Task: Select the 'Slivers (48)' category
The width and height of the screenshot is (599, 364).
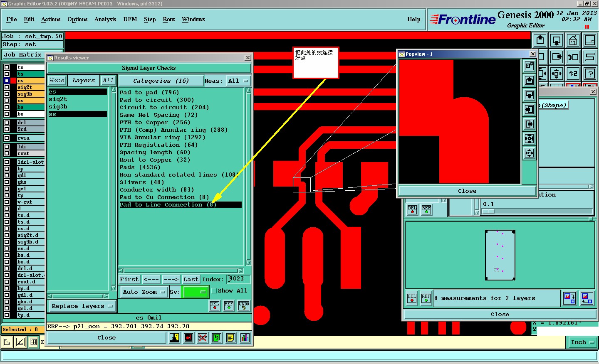Action: pos(142,182)
